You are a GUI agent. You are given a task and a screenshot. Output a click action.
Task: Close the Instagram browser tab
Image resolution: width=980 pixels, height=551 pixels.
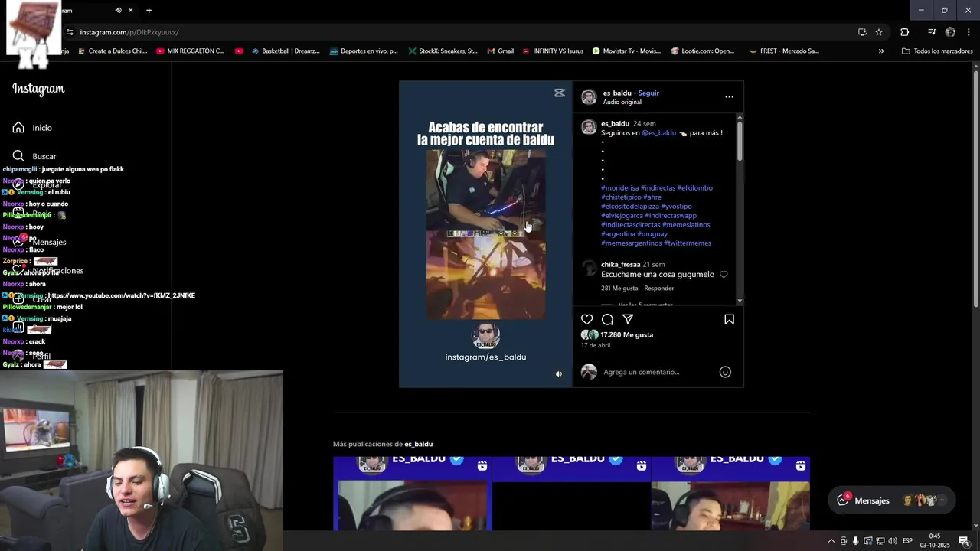(130, 10)
